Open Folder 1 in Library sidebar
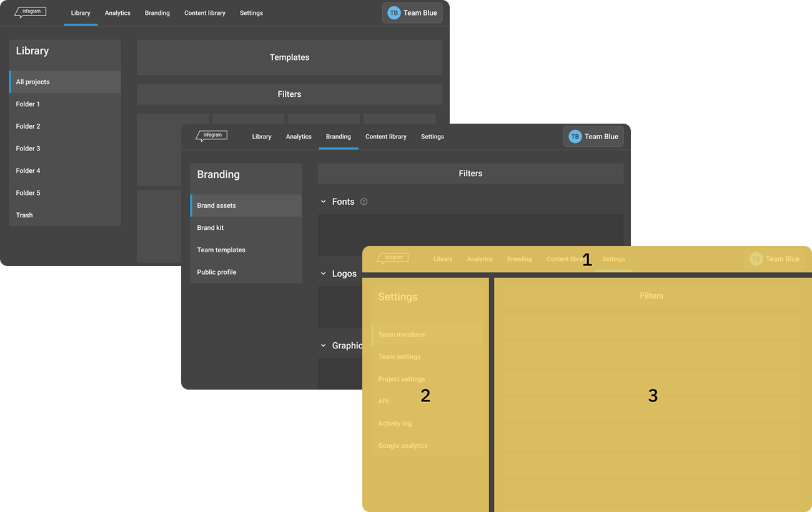 (65, 104)
